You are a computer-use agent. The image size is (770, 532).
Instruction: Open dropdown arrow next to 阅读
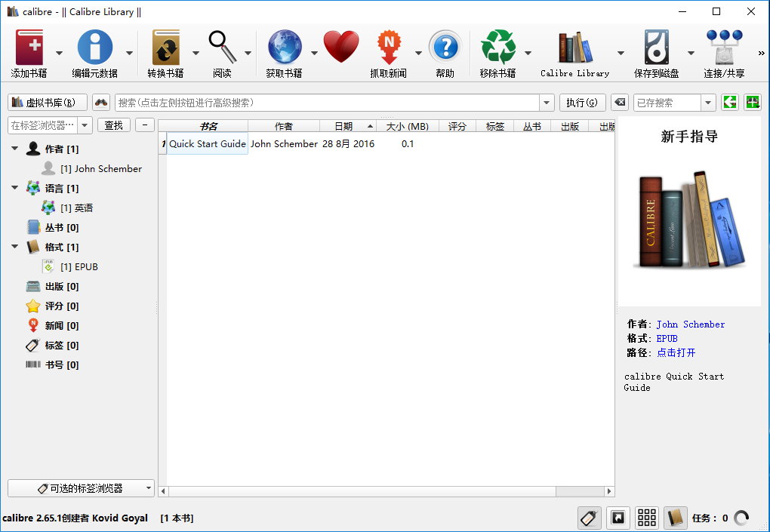(x=248, y=53)
